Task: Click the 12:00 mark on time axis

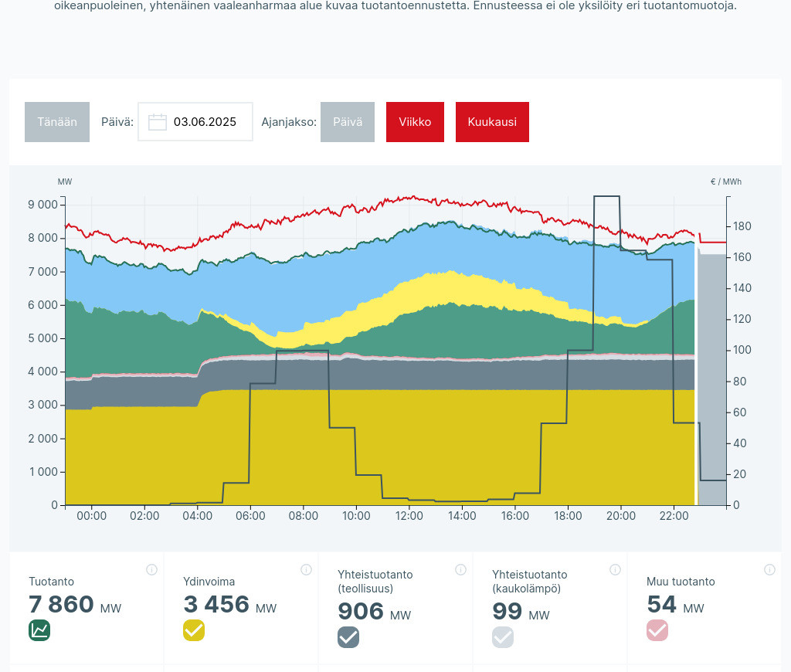Action: tap(409, 516)
